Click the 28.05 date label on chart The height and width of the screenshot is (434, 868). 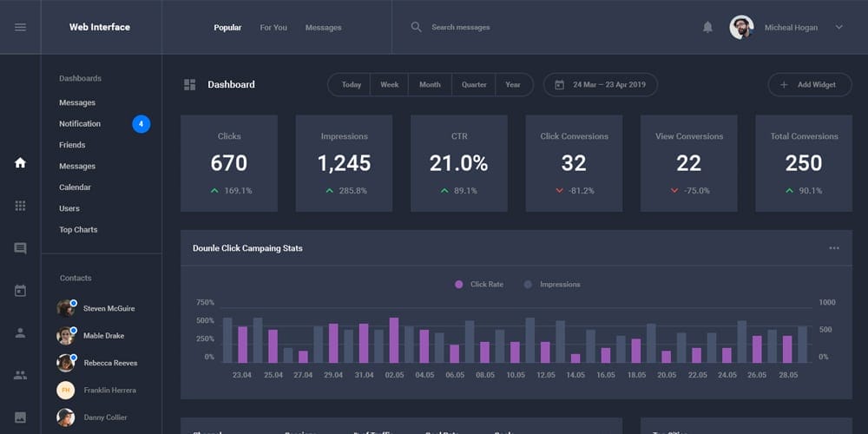point(788,375)
